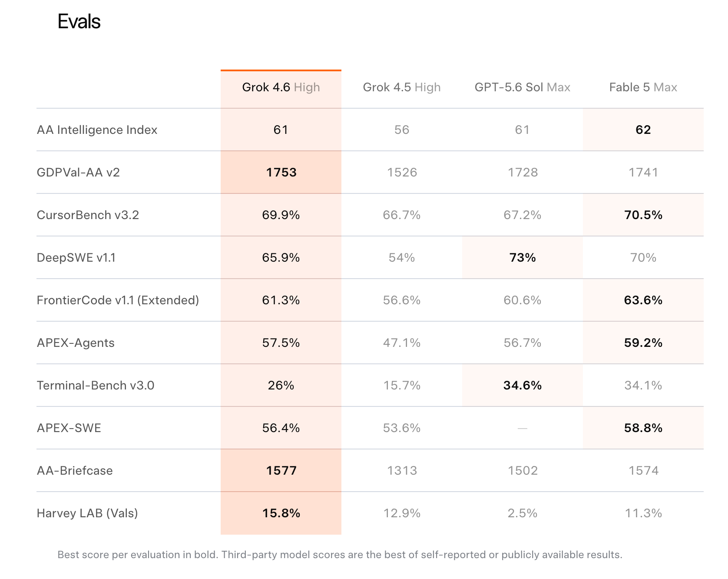Viewport: 728px width, 579px height.
Task: Click the GDPVal-AA v2 row label
Action: click(x=78, y=173)
